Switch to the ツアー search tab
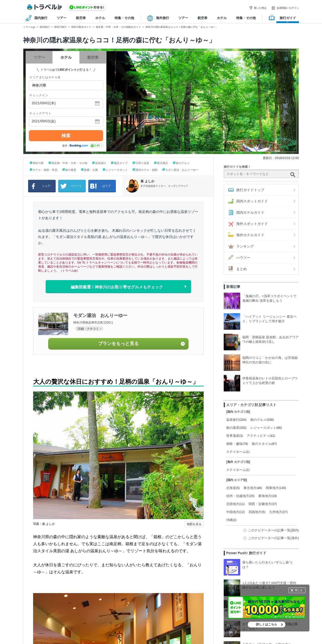The height and width of the screenshot is (644, 322). tap(39, 57)
